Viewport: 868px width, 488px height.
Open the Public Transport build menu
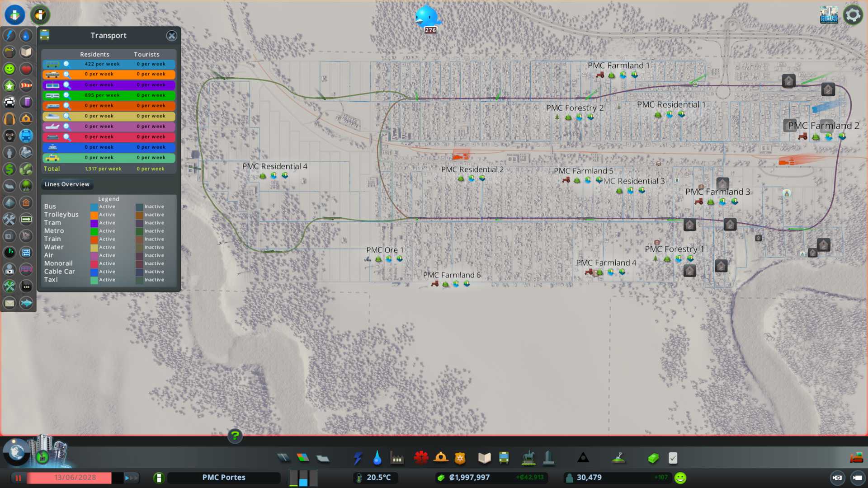pos(504,458)
